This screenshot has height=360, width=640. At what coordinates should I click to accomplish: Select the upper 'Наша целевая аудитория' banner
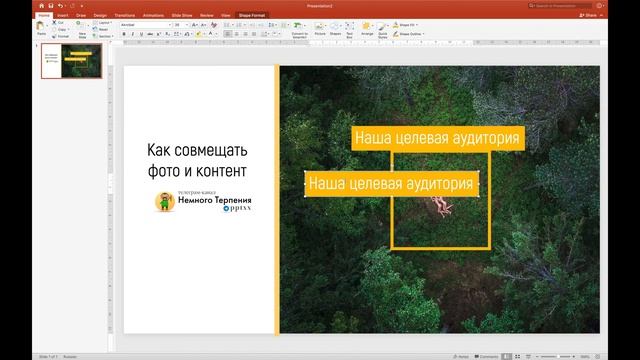(438, 138)
